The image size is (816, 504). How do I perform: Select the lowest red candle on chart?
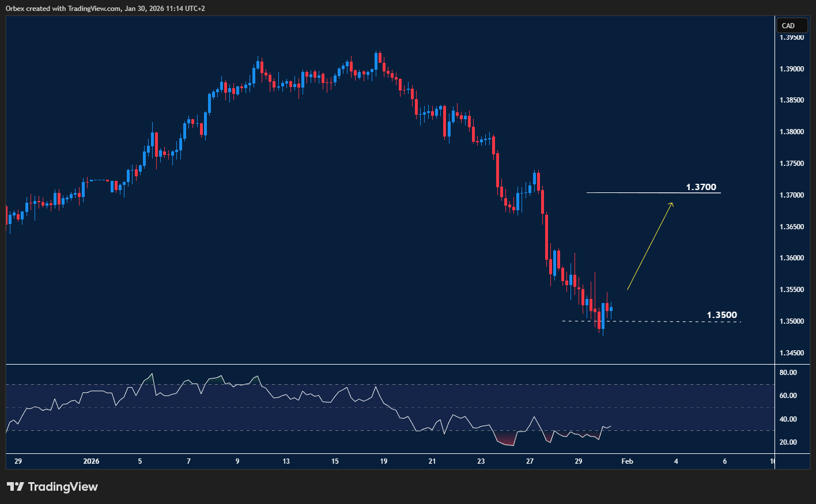point(598,320)
